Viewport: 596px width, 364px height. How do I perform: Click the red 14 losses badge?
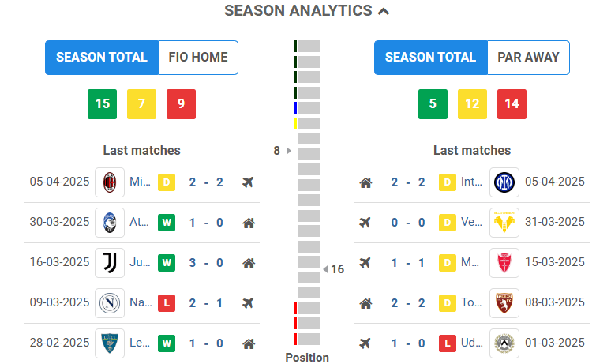(x=512, y=104)
